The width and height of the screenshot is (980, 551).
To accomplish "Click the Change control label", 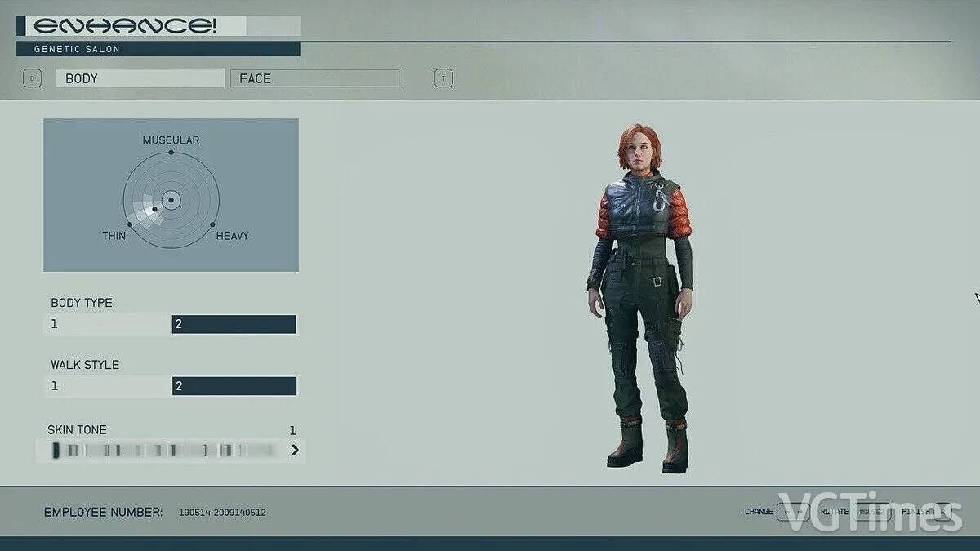I will [759, 512].
